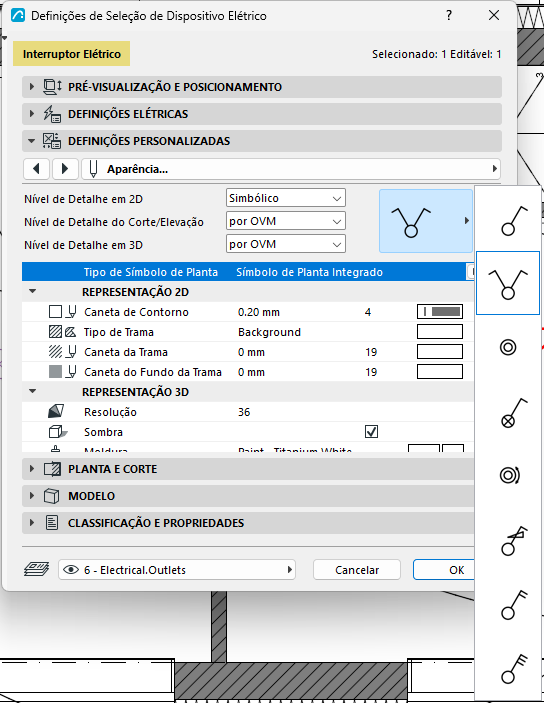Viewport: 544px width, 703px height.
Task: Go to previous custom settings page
Action: [x=37, y=169]
